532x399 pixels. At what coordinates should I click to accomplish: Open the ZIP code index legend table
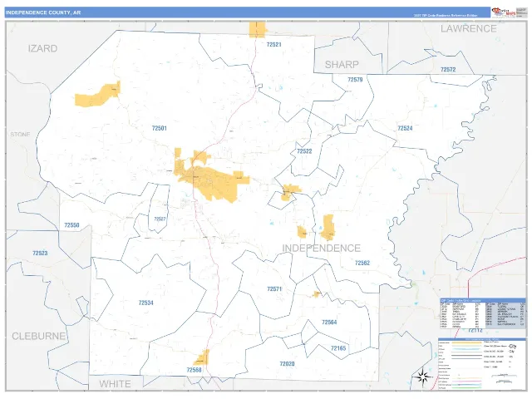[483, 313]
